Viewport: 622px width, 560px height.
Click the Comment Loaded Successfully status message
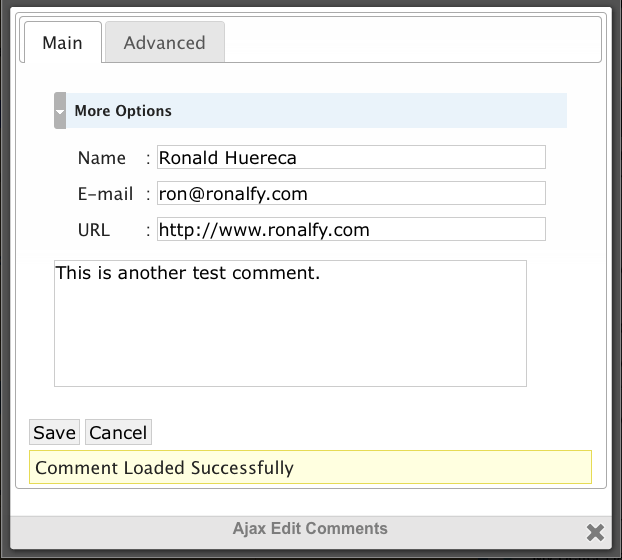pos(164,467)
